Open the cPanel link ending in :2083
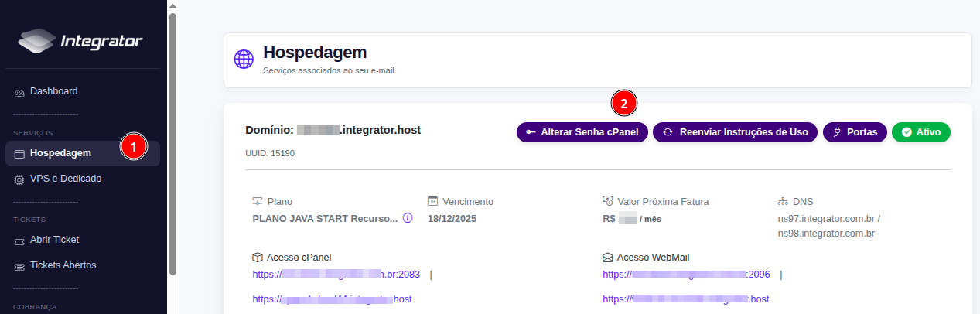980x314 pixels. pos(336,274)
